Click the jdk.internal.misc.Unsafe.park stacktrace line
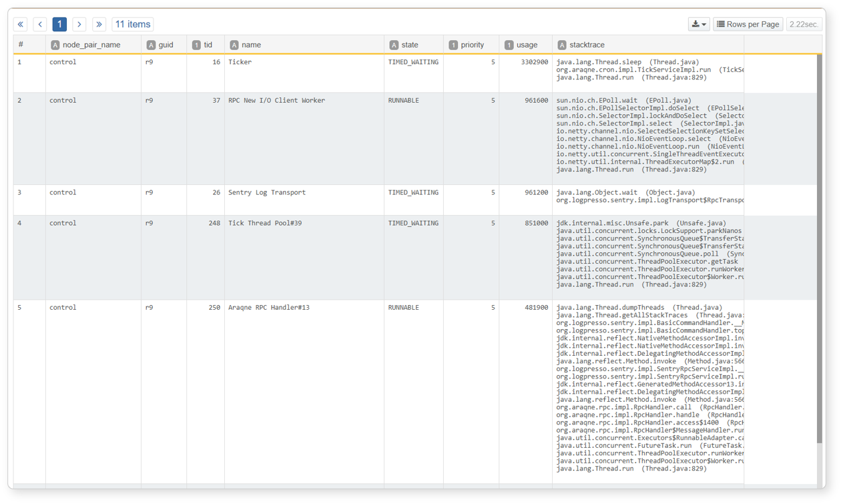The height and width of the screenshot is (504, 841). 641,223
